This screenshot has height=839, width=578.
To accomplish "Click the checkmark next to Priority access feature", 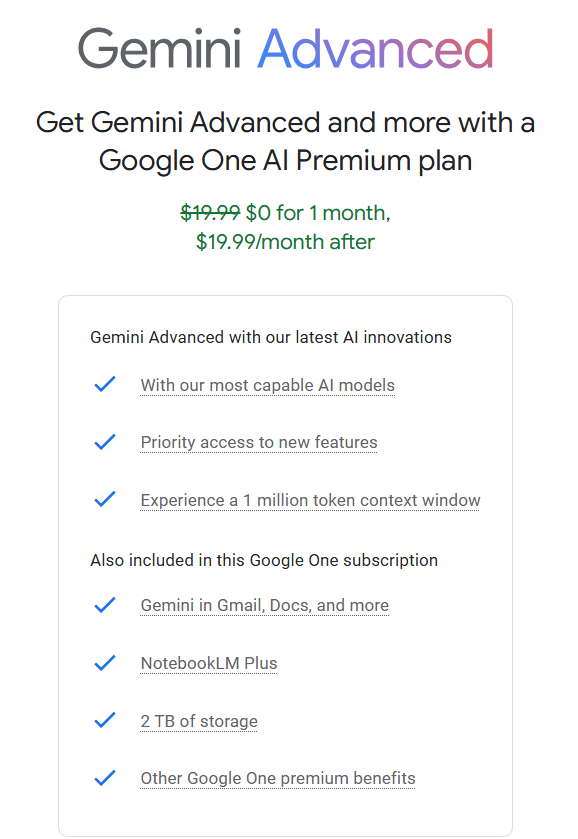I will pyautogui.click(x=104, y=442).
